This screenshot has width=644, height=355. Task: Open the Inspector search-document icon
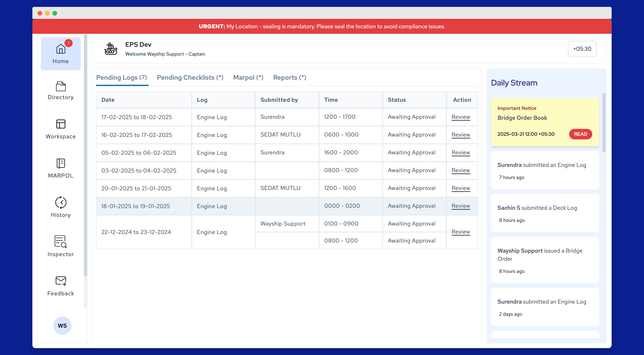pyautogui.click(x=60, y=242)
